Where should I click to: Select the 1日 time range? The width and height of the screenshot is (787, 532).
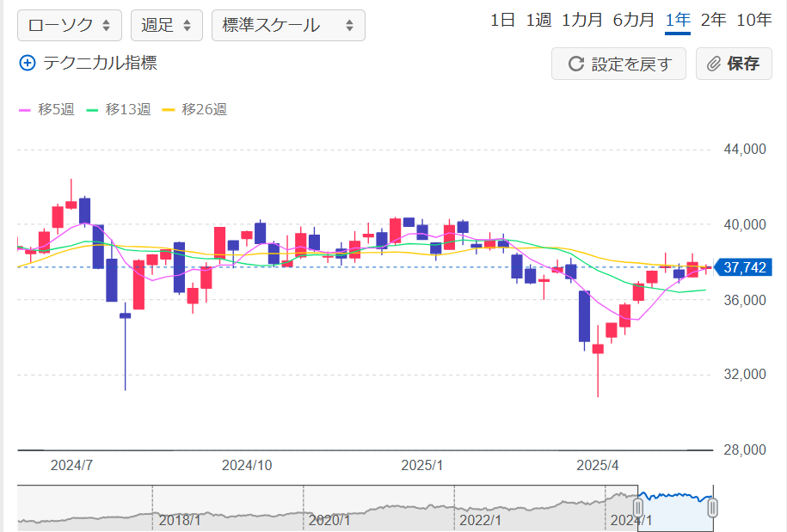click(502, 20)
